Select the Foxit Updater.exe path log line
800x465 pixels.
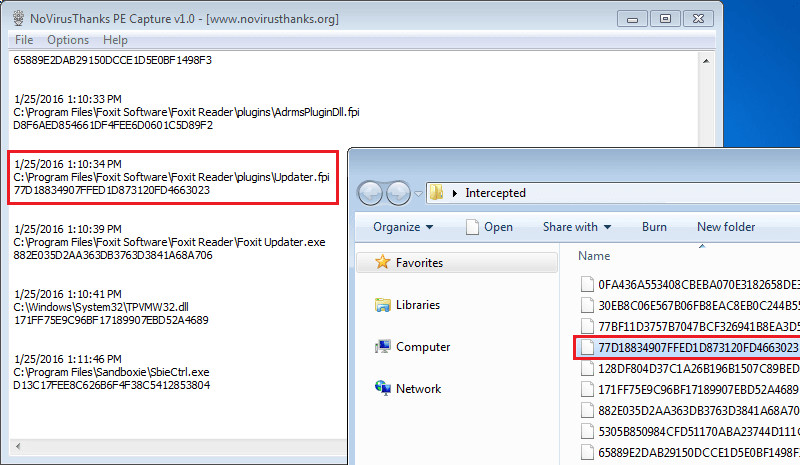click(x=169, y=242)
